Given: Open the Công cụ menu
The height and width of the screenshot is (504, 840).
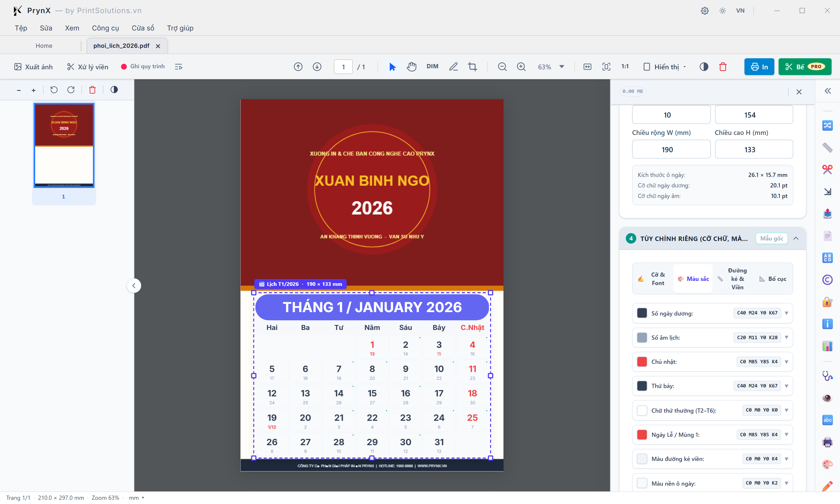Looking at the screenshot, I should [x=105, y=28].
